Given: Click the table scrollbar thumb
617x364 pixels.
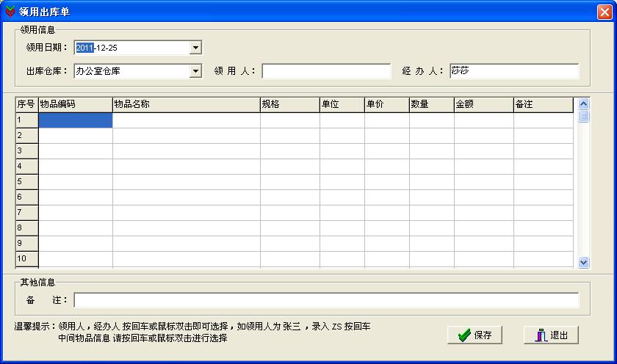Looking at the screenshot, I should (583, 117).
